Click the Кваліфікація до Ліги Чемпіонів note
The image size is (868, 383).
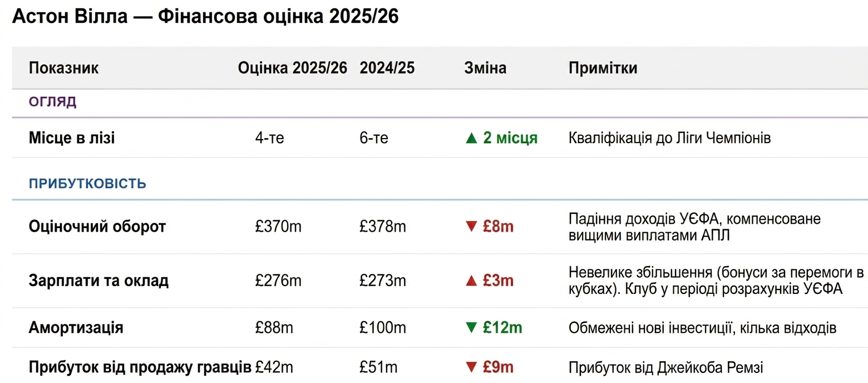(x=670, y=138)
